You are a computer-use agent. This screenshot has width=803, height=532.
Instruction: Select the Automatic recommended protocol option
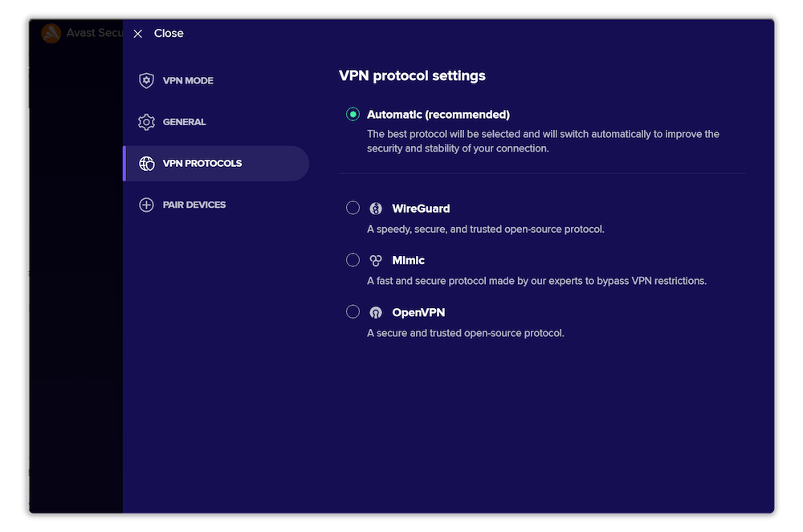pyautogui.click(x=353, y=114)
